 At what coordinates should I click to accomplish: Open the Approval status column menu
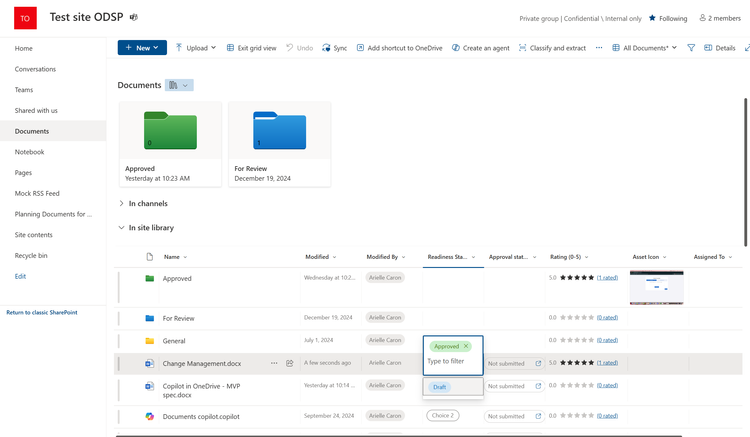tap(512, 257)
